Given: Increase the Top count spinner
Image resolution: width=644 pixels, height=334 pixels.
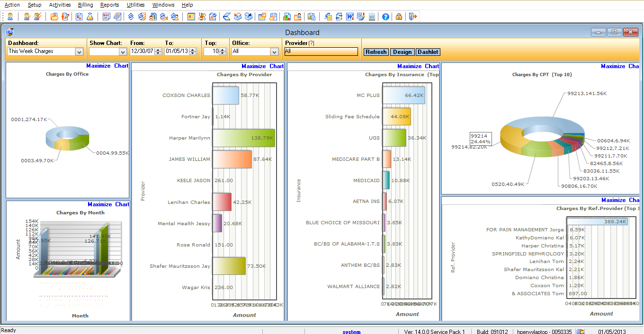Looking at the screenshot, I should [223, 50].
